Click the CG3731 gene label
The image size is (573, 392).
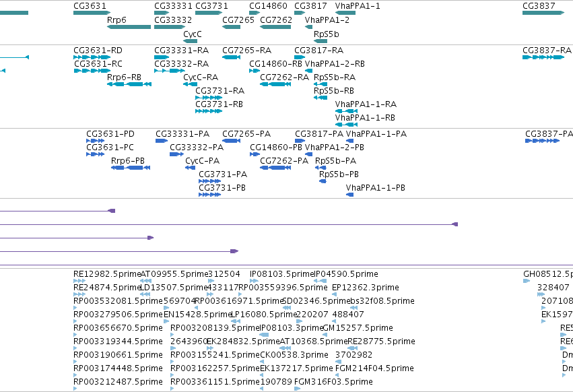point(211,6)
